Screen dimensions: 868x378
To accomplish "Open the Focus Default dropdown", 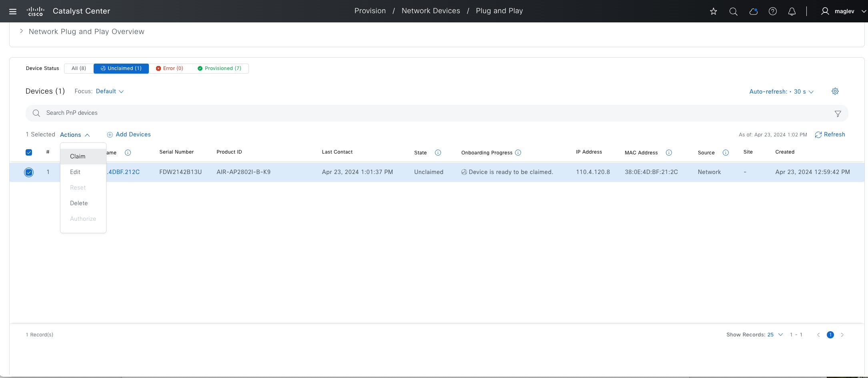I will [x=110, y=91].
